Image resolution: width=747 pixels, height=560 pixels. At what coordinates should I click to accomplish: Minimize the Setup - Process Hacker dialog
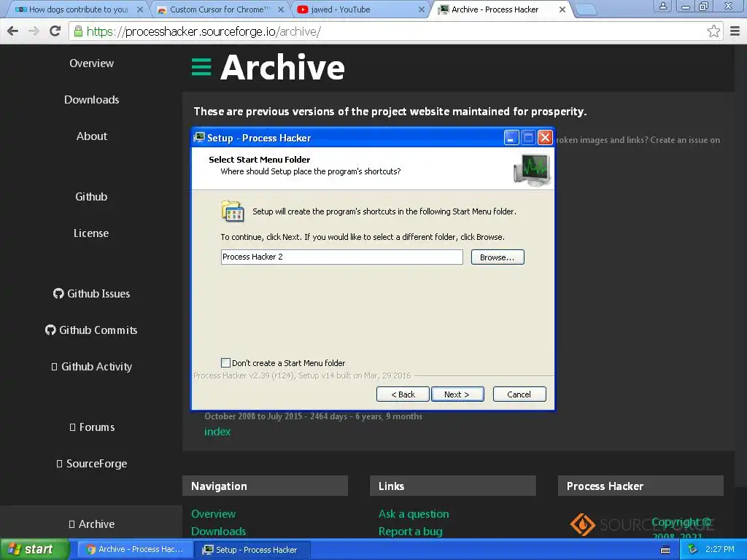(x=511, y=138)
